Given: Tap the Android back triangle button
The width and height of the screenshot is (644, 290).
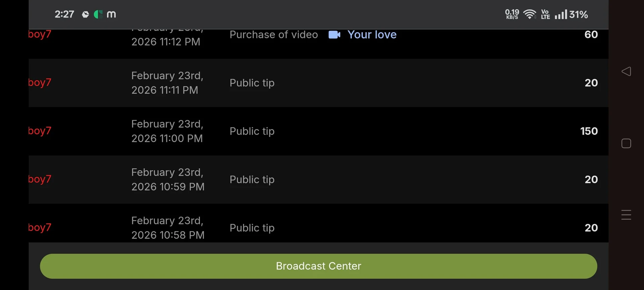Looking at the screenshot, I should 626,71.
